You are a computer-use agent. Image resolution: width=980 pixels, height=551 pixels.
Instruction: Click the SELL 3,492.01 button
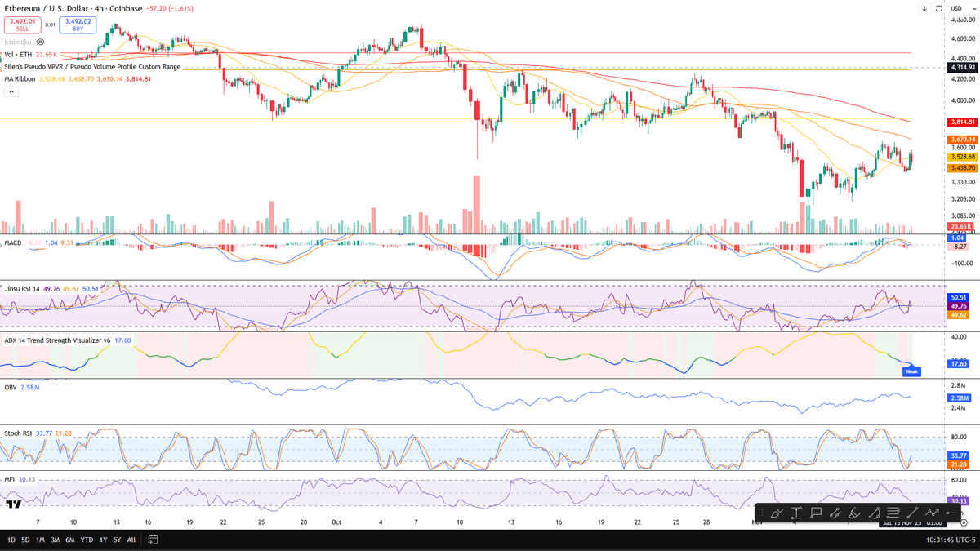pyautogui.click(x=22, y=24)
